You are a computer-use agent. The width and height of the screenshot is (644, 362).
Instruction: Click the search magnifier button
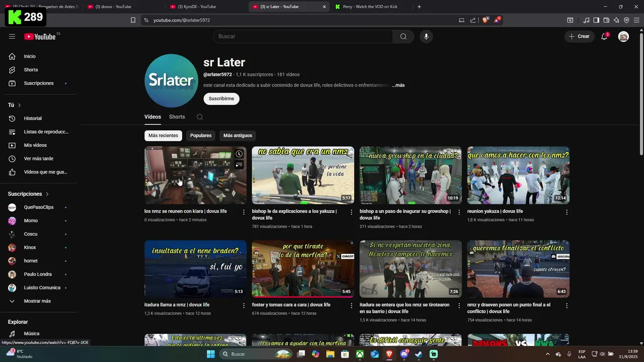coord(403,36)
